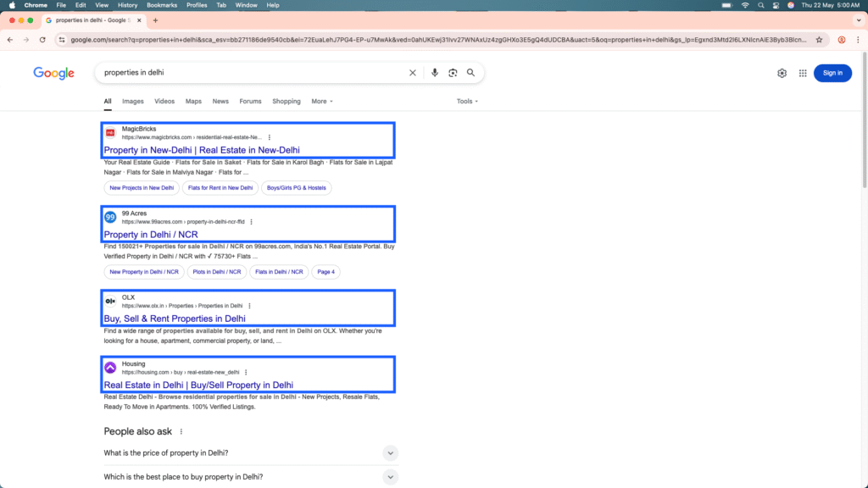Viewport: 868px width, 488px height.
Task: Switch to the Forums tab
Action: point(250,102)
